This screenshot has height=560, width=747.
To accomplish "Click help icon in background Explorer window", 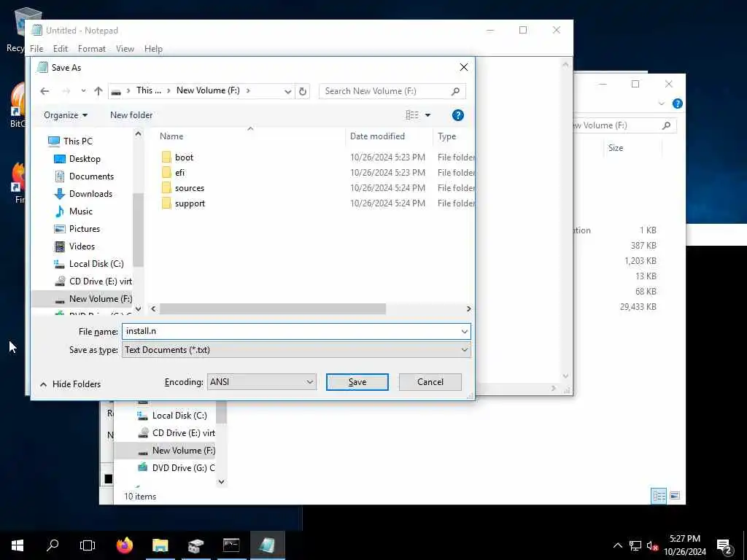I will (x=677, y=104).
